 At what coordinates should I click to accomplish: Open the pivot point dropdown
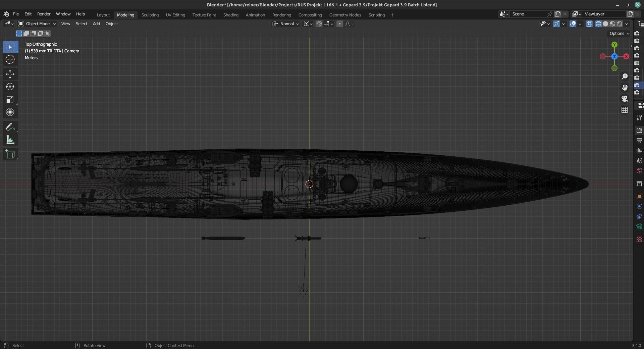[x=308, y=24]
